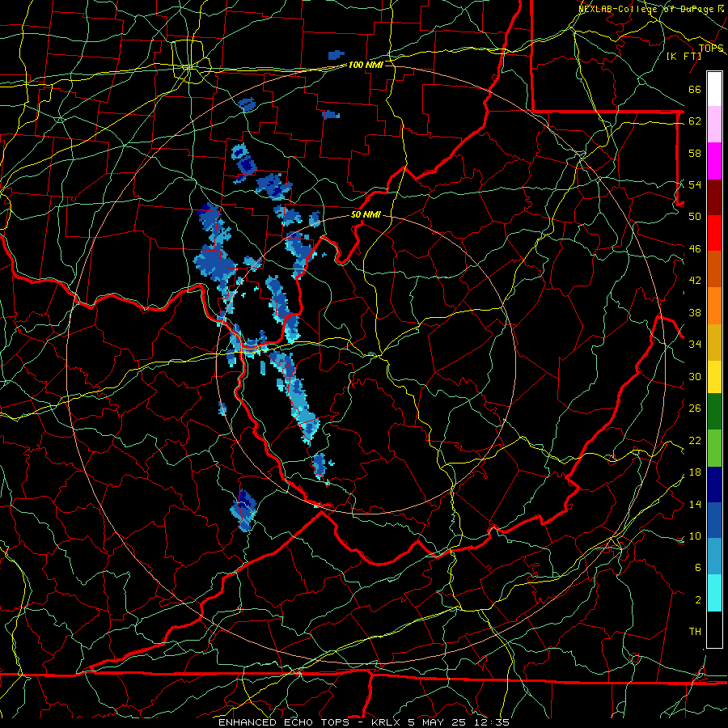Click legend value '18'
728x728 pixels.
click(695, 472)
